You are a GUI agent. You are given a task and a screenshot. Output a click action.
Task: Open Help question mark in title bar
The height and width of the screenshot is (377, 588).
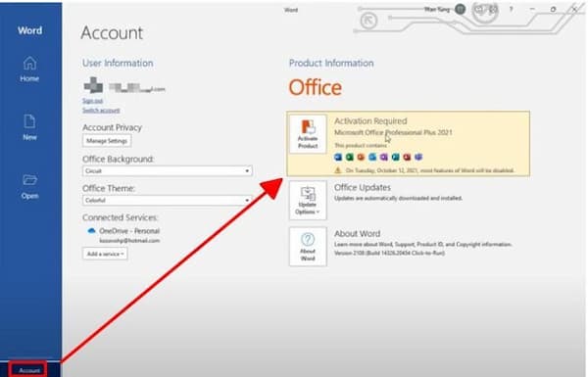pos(511,10)
